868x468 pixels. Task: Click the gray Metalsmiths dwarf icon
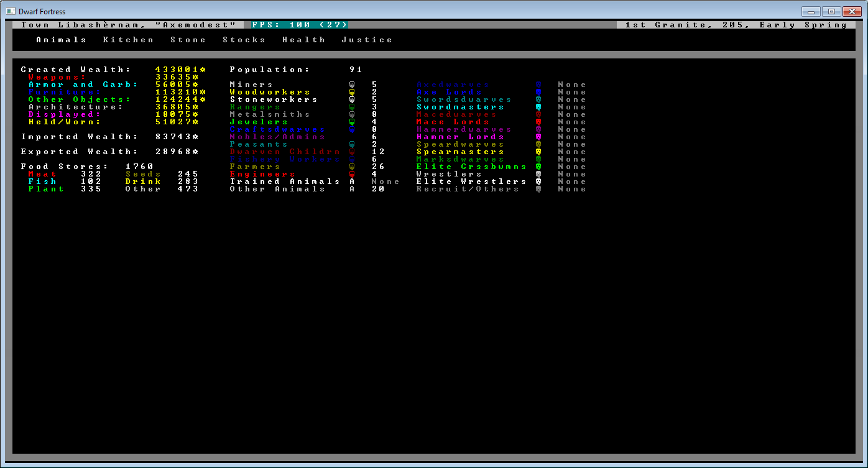click(352, 114)
